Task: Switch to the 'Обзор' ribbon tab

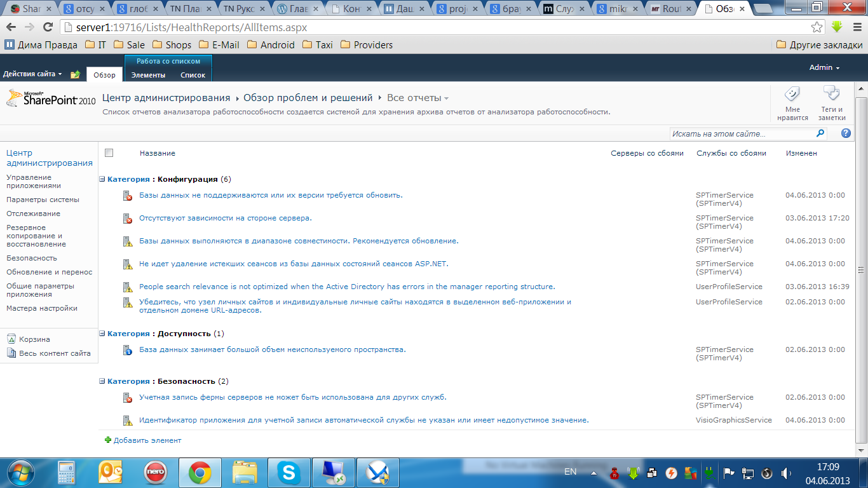Action: click(104, 74)
